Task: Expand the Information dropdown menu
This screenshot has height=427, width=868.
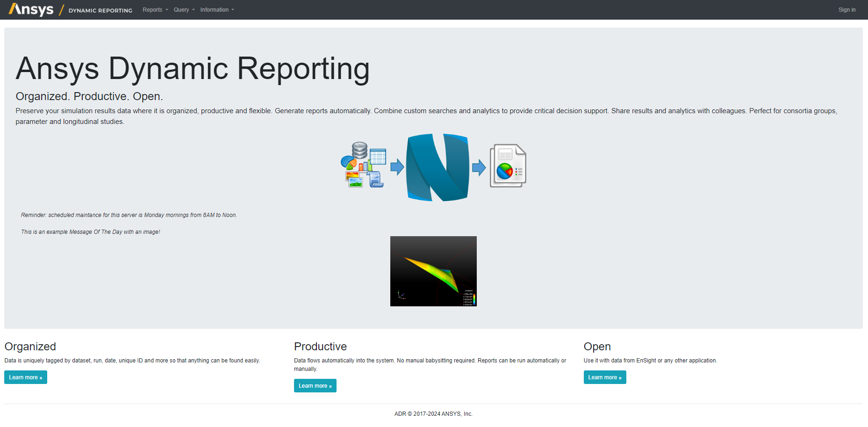Action: point(217,10)
